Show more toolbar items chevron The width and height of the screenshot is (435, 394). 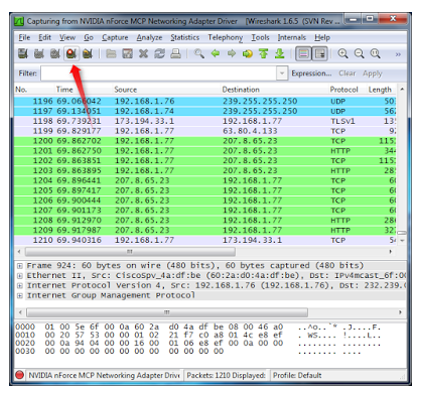[398, 54]
